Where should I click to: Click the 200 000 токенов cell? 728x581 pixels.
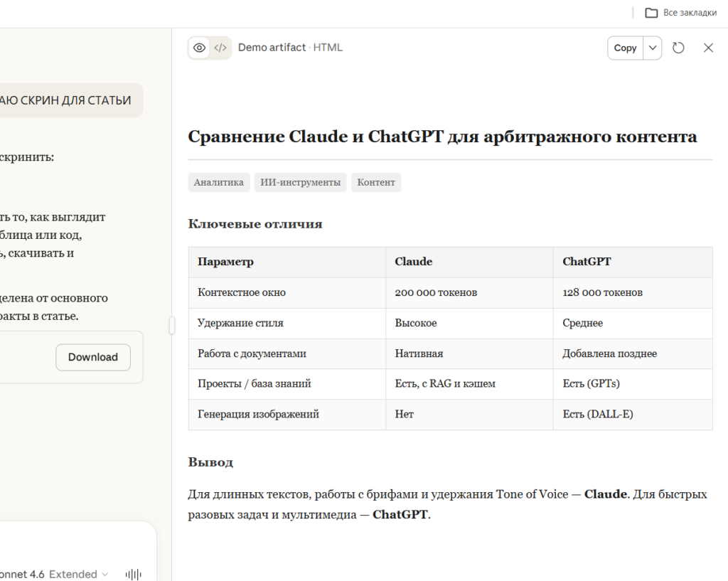click(x=469, y=293)
